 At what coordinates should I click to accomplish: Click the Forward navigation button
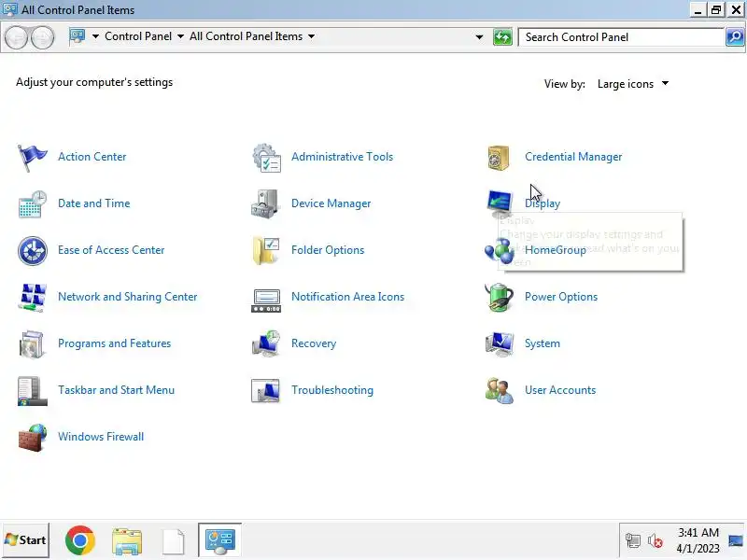42,37
